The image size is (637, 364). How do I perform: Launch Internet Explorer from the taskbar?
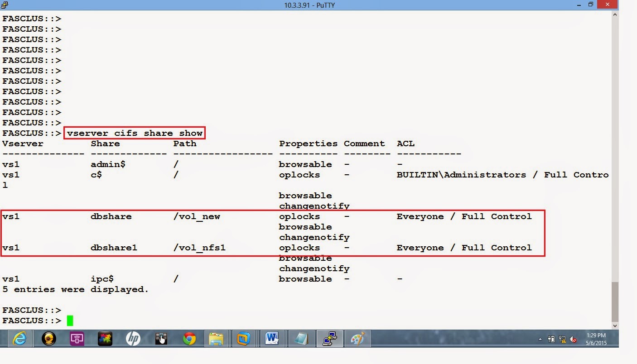19,338
